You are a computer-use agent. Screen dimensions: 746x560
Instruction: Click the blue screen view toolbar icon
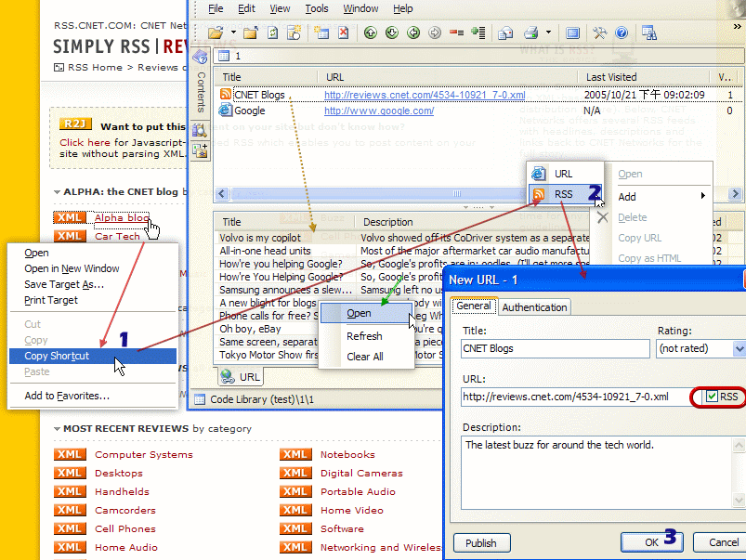pyautogui.click(x=572, y=33)
